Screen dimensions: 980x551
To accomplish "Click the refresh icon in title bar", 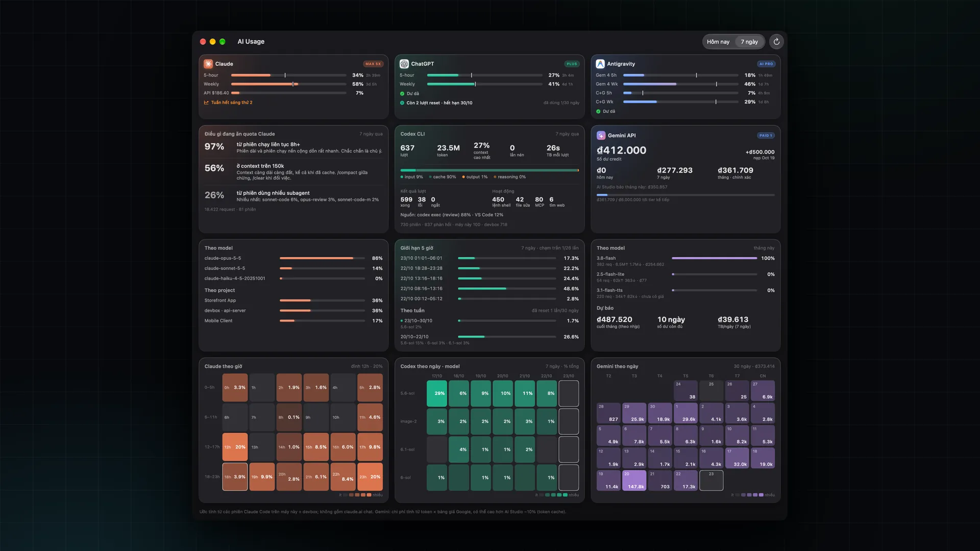I will 776,42.
